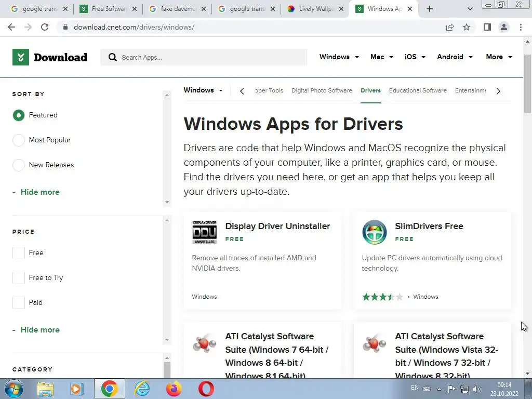Open Chrome three-dot menu

click(521, 27)
